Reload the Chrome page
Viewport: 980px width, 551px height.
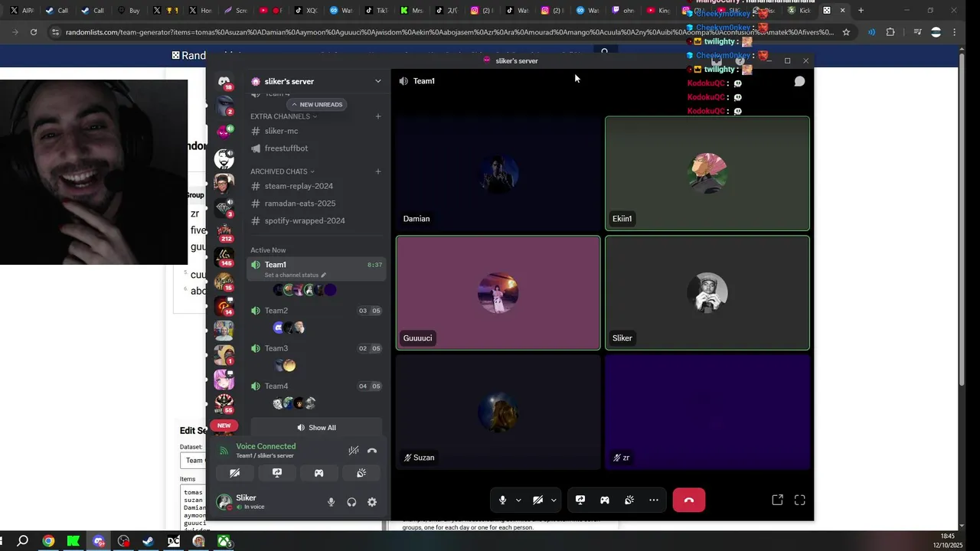tap(34, 32)
